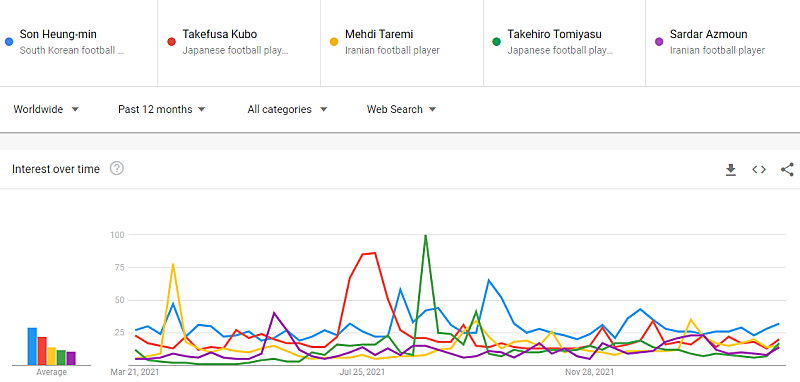Click the blue dot for Son Heung-min
800x382 pixels.
pos(9,42)
